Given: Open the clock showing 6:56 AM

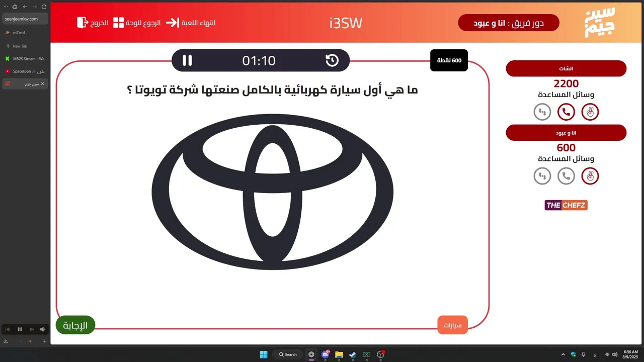Looking at the screenshot, I should 631,354.
